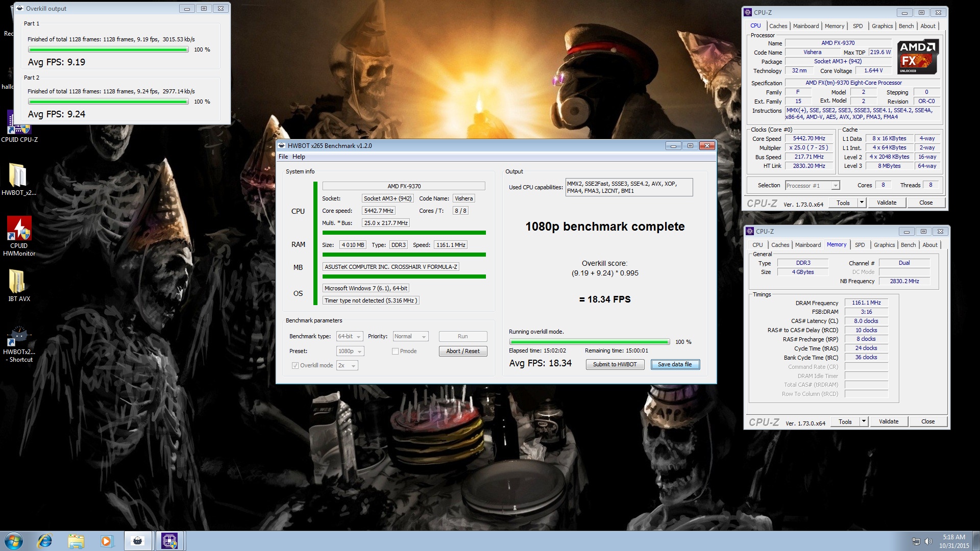This screenshot has width=980, height=551.
Task: Click the Core speed 5442.7 MHz field
Action: (x=379, y=211)
